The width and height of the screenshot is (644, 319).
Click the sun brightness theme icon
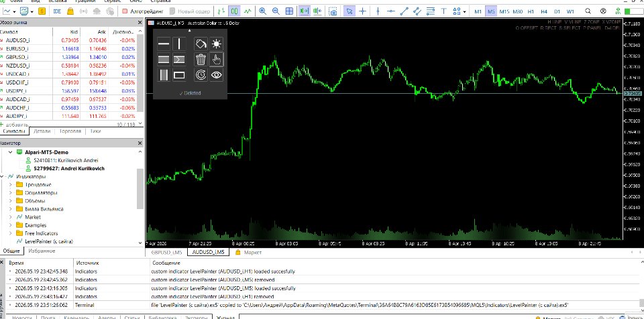[x=217, y=44]
